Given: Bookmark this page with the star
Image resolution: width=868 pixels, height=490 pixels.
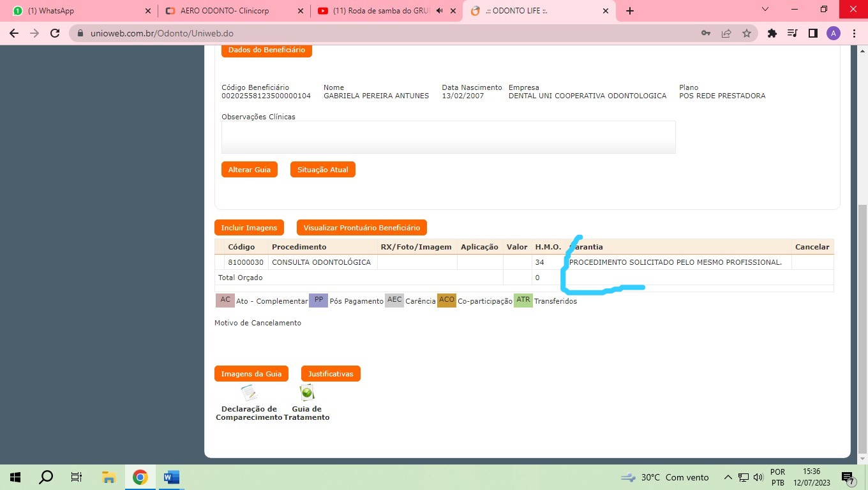Looking at the screenshot, I should (x=747, y=33).
